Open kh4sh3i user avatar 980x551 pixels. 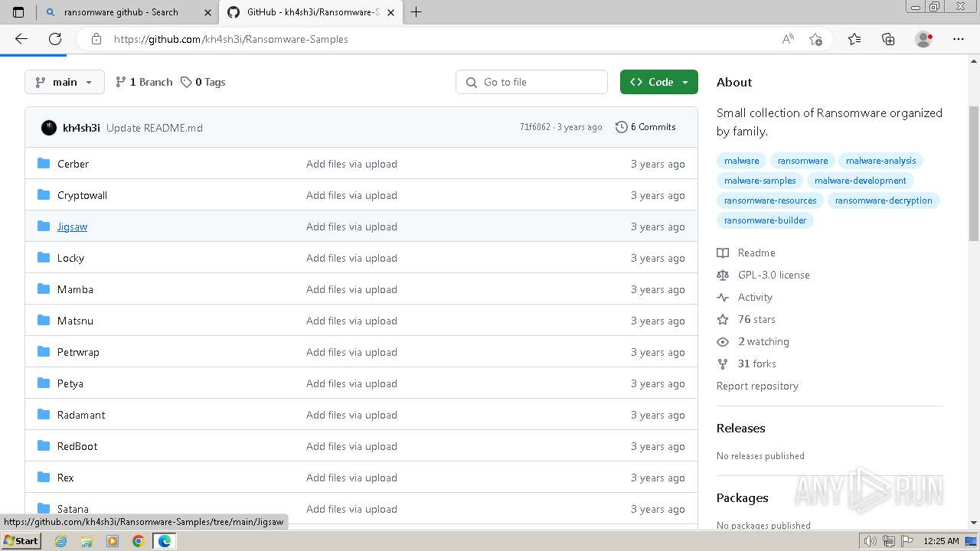click(49, 128)
